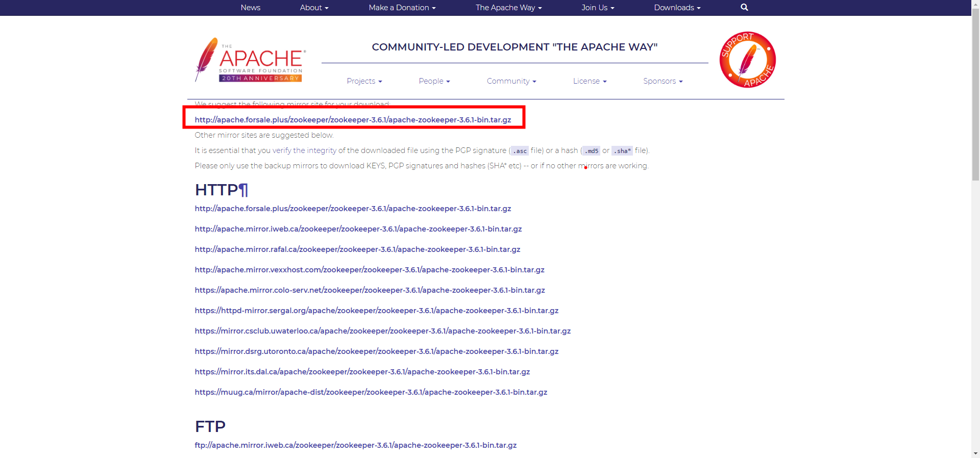Open the People dropdown menu

point(434,81)
